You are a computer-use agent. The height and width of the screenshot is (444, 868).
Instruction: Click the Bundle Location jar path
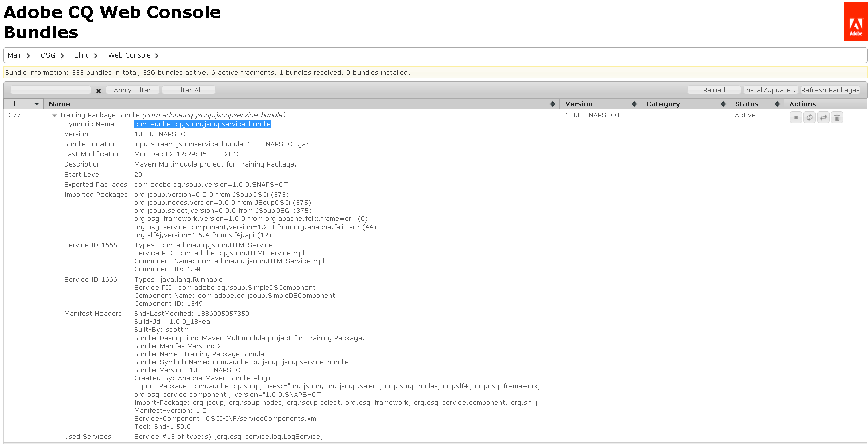pos(221,144)
